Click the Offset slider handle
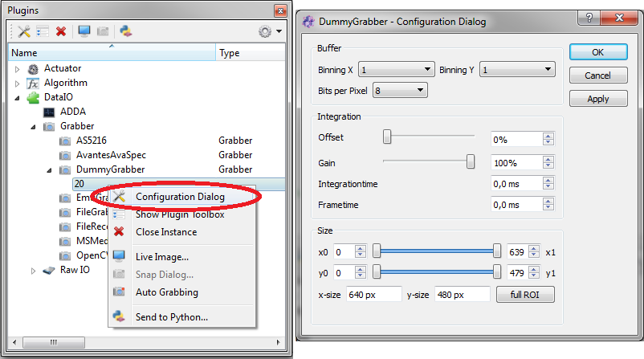The width and height of the screenshot is (644, 359). point(387,137)
